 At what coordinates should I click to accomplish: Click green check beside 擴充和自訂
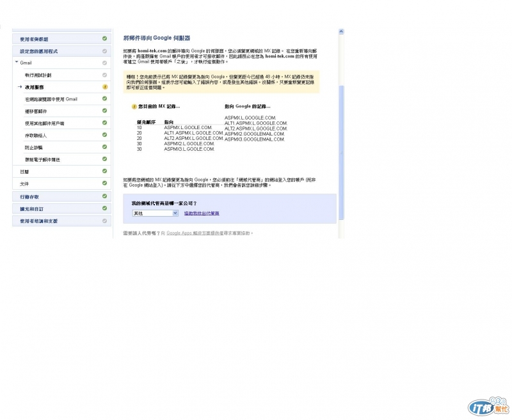click(x=104, y=208)
